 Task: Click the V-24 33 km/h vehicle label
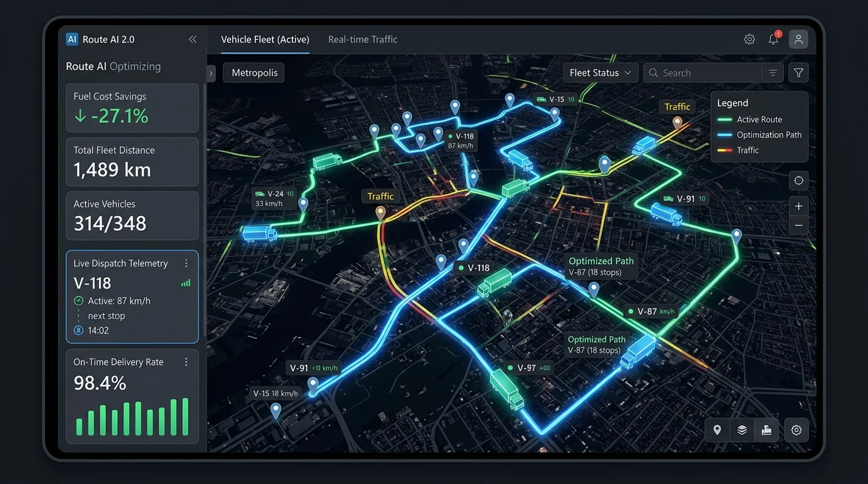pyautogui.click(x=274, y=199)
